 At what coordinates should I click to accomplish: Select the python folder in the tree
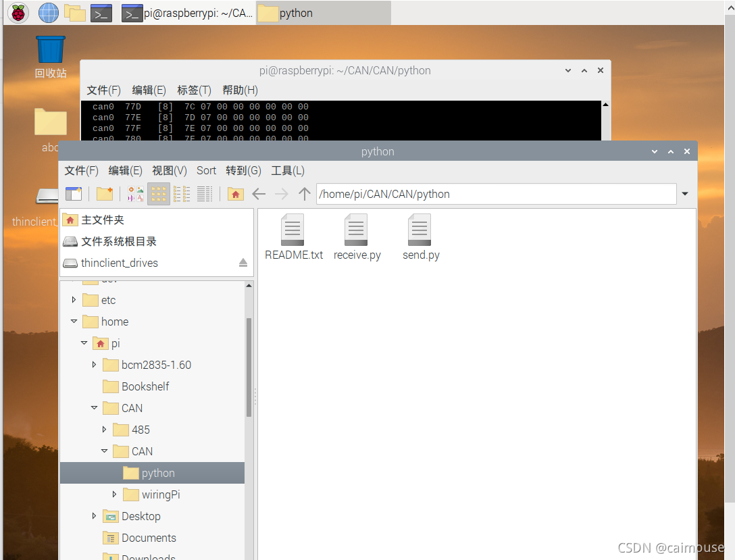click(153, 473)
